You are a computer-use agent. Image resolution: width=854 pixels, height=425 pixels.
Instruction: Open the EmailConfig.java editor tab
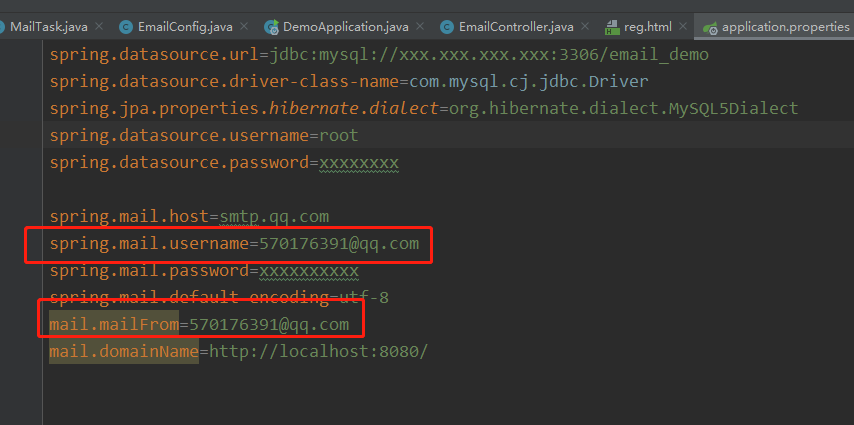point(185,26)
